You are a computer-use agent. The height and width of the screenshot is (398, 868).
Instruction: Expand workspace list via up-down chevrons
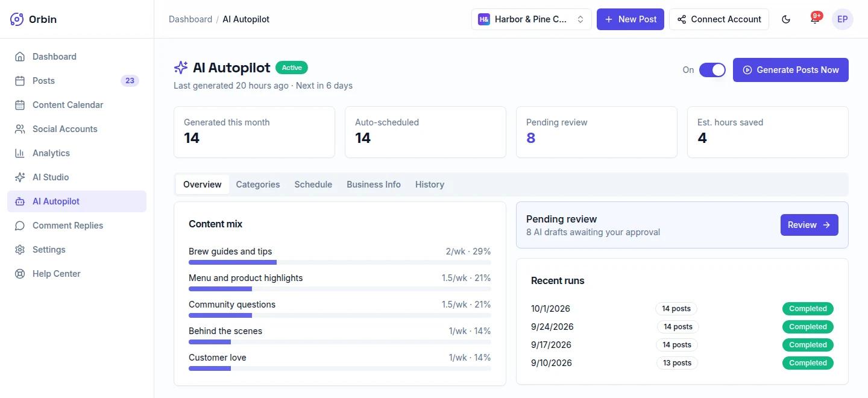pos(580,19)
